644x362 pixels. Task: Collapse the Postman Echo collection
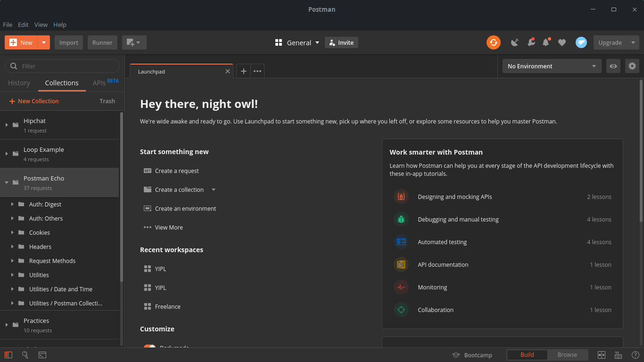[7, 182]
